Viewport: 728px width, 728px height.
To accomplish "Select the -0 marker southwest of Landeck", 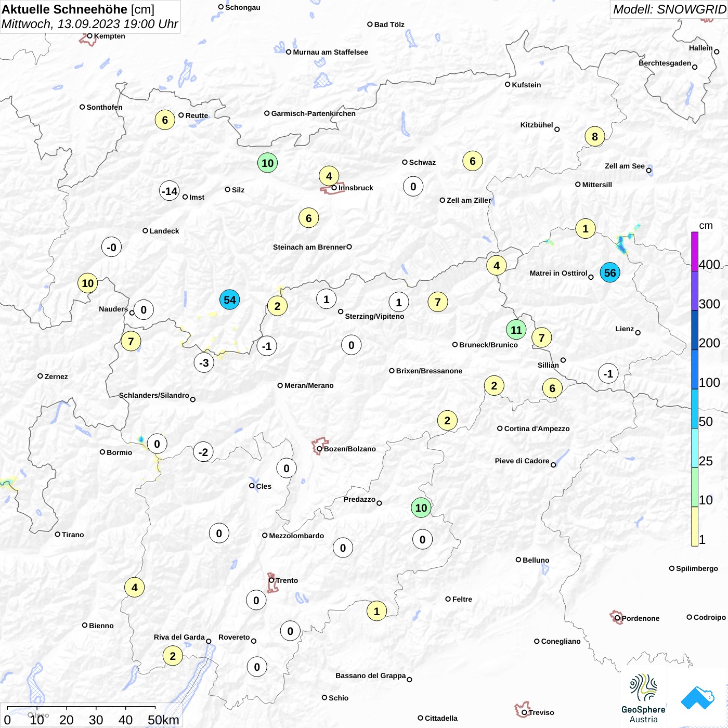I will (x=111, y=246).
